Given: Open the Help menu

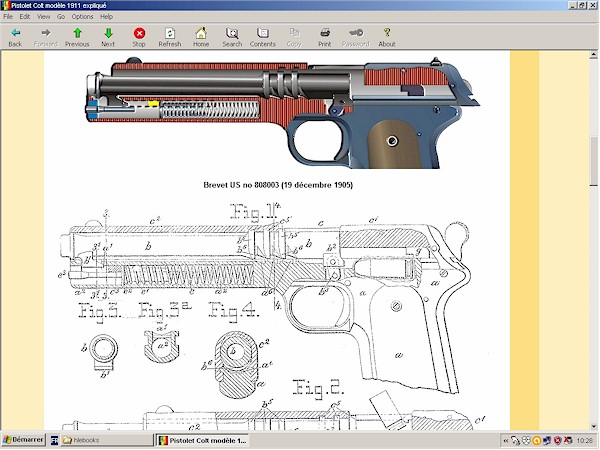Looking at the screenshot, I should point(106,16).
